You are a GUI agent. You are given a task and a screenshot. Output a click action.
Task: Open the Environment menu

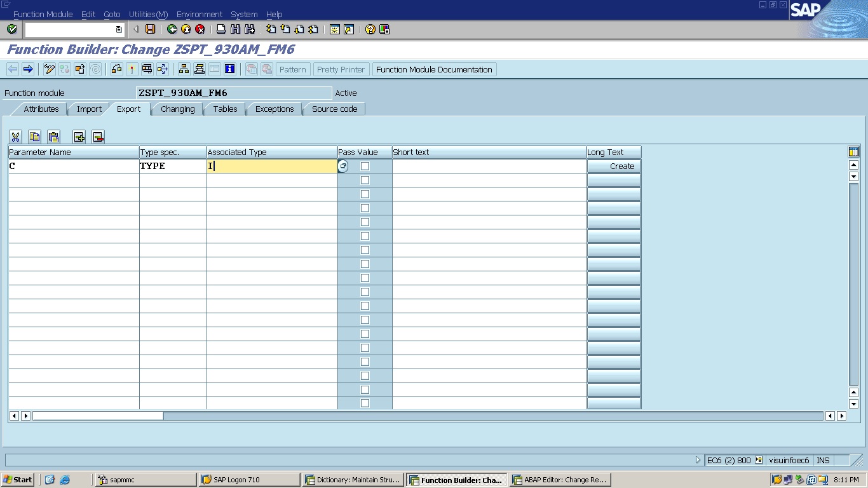(x=200, y=14)
